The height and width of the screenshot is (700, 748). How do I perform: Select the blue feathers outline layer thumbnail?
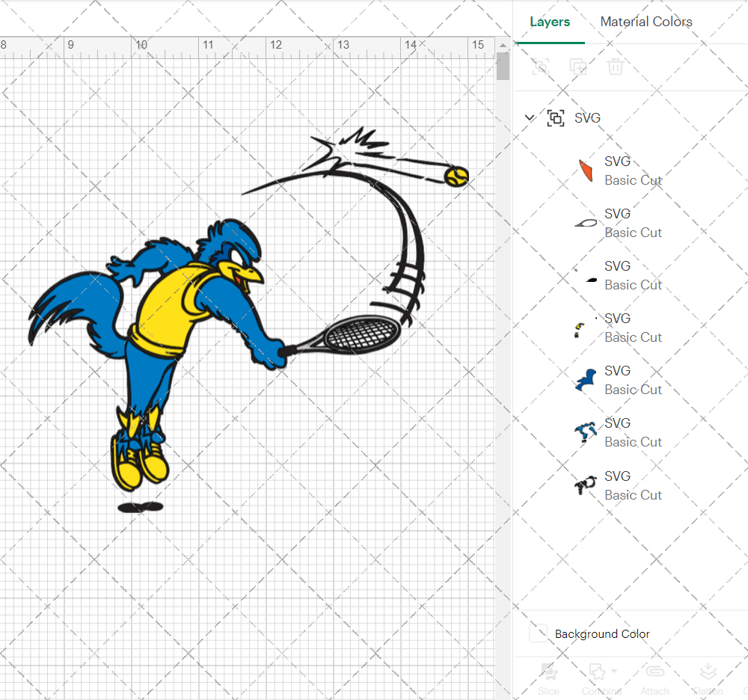(586, 432)
